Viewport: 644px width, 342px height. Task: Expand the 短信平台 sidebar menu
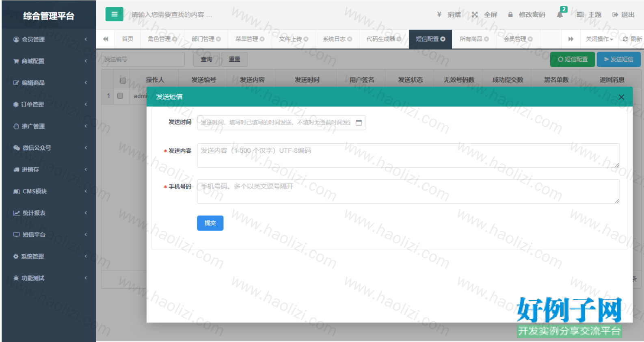pyautogui.click(x=49, y=235)
